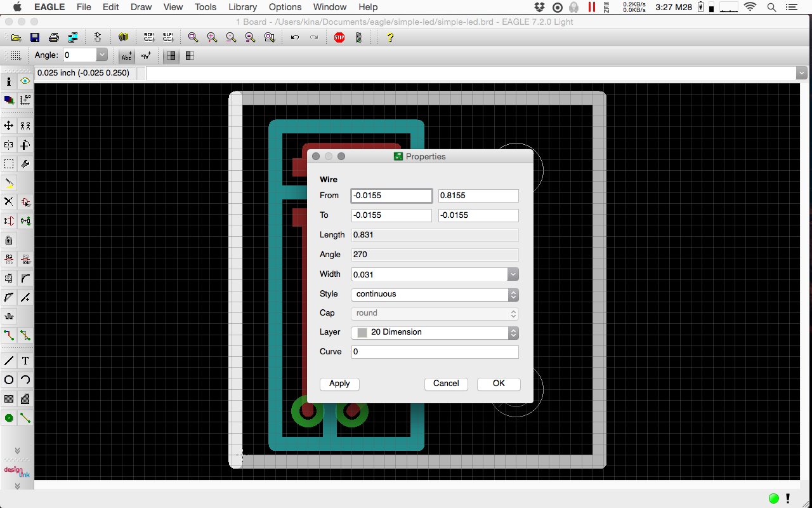Select the green Via tool
Viewport: 812px width, 508px height.
(x=9, y=418)
